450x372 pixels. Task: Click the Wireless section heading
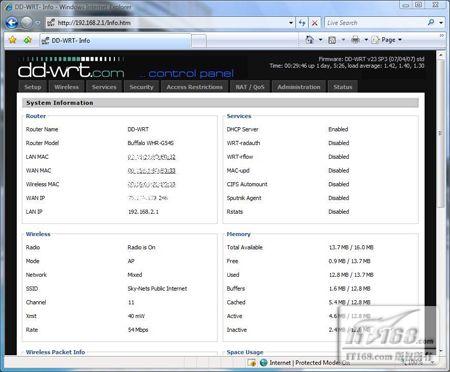point(38,234)
